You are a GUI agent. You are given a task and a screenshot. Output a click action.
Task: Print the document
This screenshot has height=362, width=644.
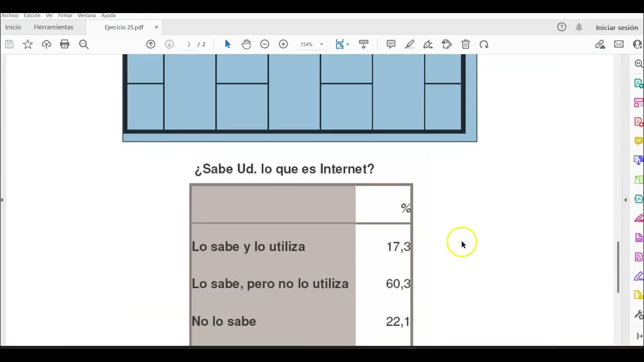[64, 44]
